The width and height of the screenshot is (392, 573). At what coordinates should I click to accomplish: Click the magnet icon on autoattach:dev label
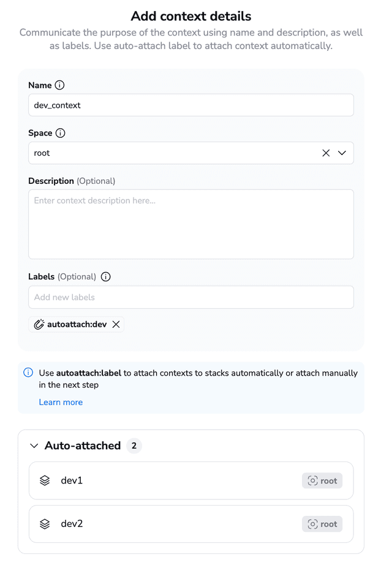tap(39, 324)
